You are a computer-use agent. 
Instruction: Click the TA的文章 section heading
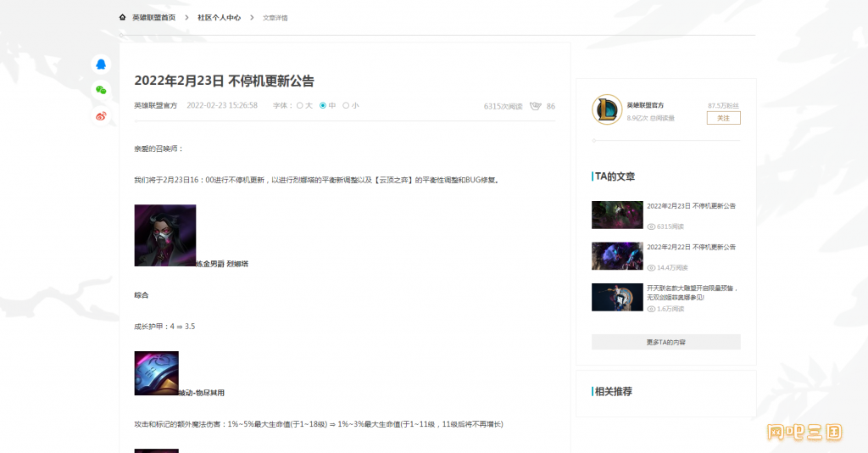click(615, 176)
